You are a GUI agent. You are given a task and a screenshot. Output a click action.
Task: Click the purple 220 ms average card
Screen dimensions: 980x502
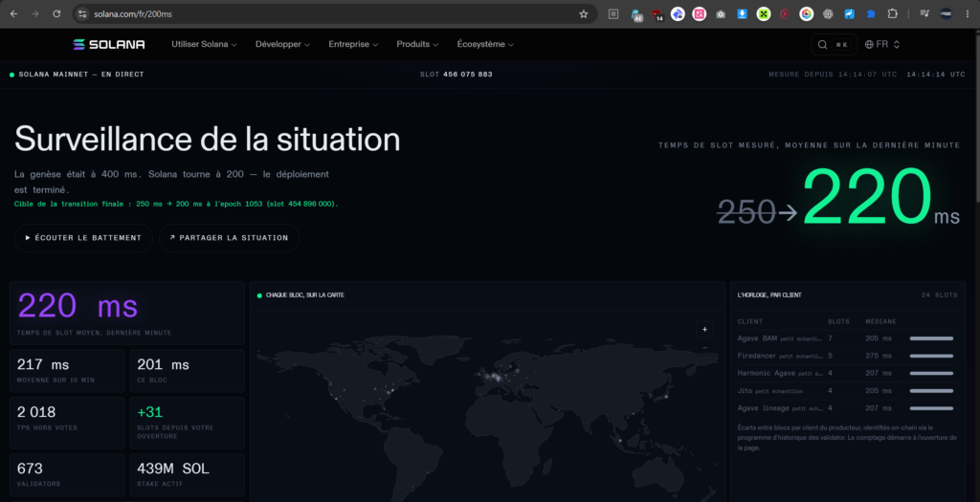[x=127, y=313]
